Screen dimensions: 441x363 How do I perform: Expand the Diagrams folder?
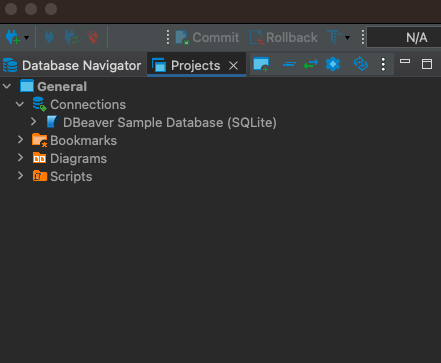tap(20, 158)
